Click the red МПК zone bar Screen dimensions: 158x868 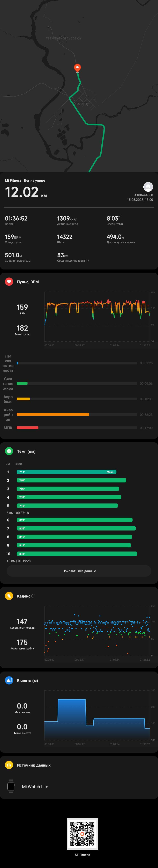pos(28,428)
